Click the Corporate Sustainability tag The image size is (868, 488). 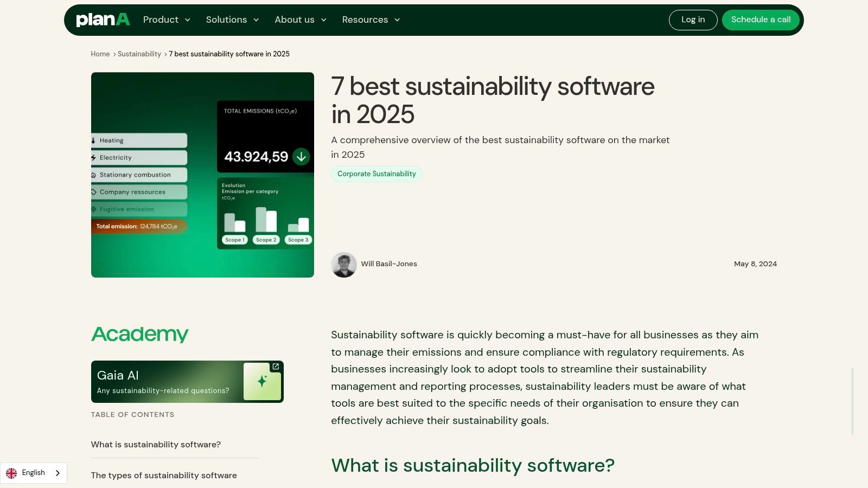coord(376,174)
